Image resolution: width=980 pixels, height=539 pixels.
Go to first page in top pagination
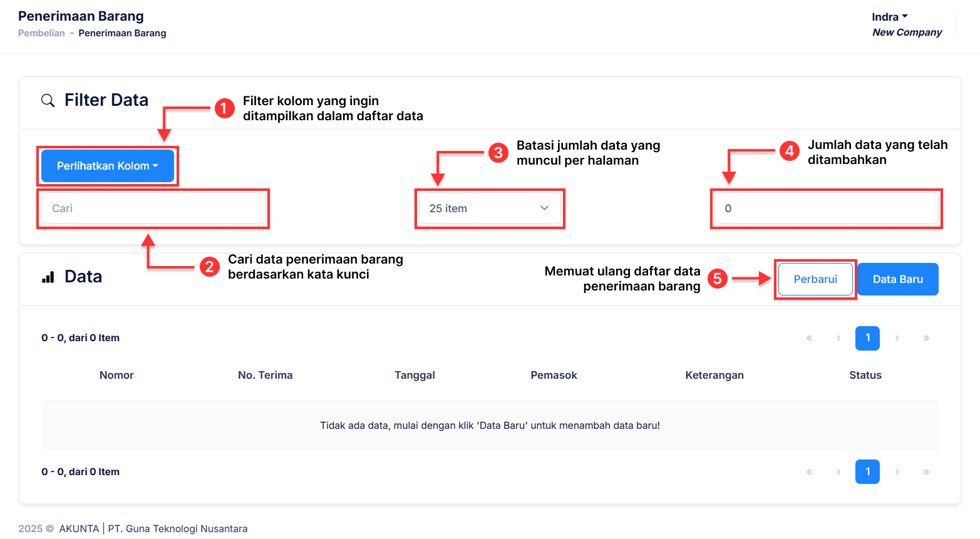pos(809,338)
